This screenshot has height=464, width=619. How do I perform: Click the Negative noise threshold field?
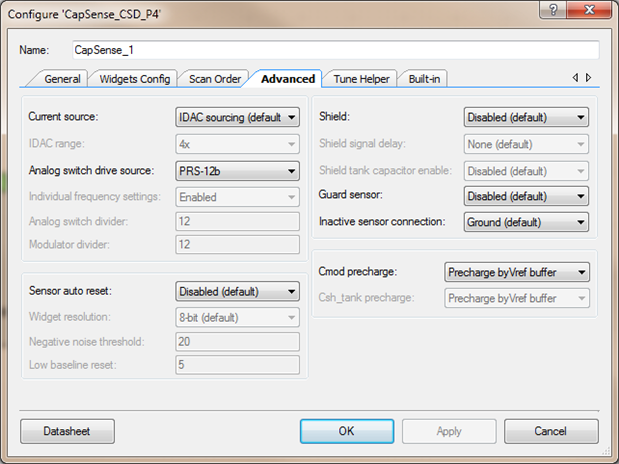pos(237,342)
